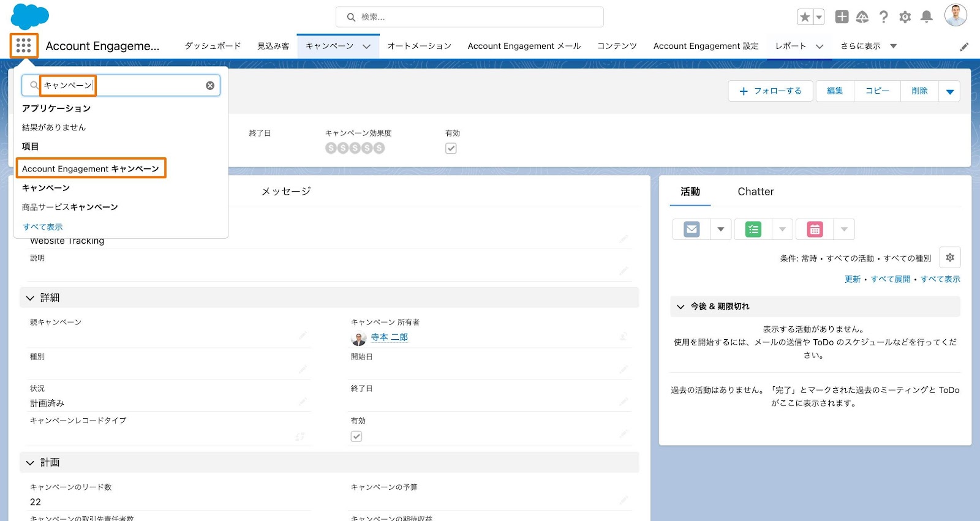
Task: Edit the キャンペーンの予算 field pencil
Action: point(624,500)
